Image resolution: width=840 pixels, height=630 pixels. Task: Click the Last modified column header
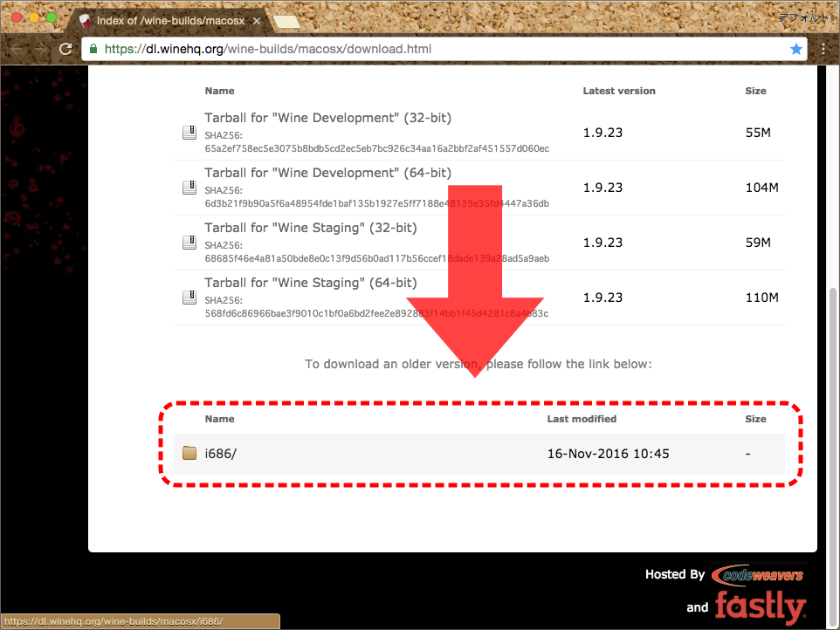582,419
